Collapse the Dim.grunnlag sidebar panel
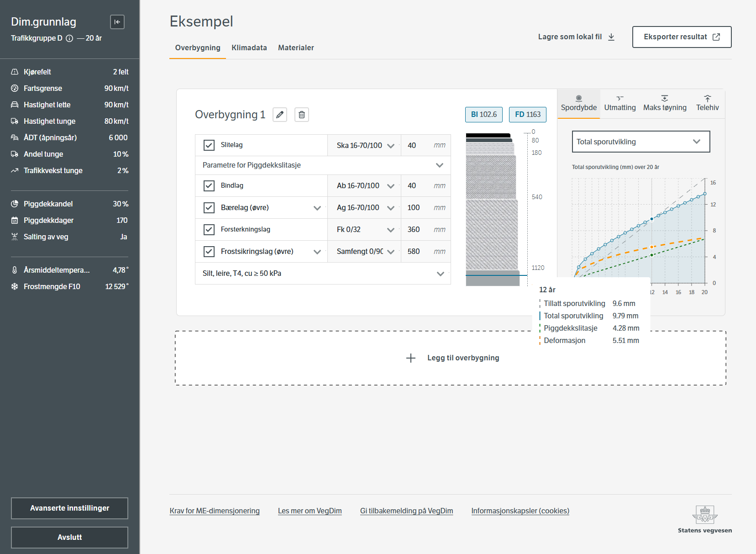756x554 pixels. tap(117, 22)
